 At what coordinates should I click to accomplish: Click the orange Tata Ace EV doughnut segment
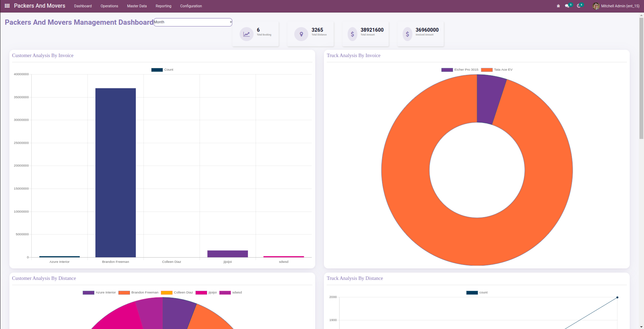point(477,242)
